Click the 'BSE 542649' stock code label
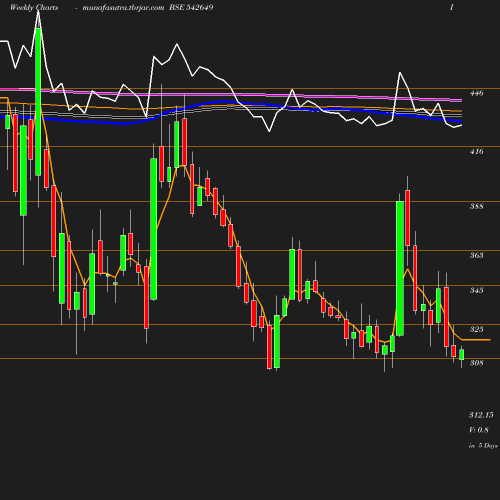Screen dimensions: 500x500 click(x=191, y=7)
